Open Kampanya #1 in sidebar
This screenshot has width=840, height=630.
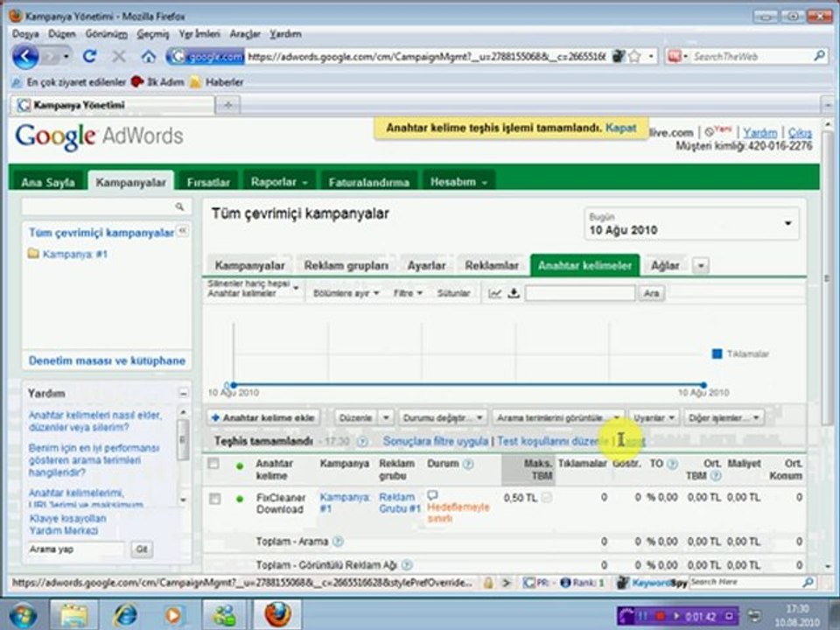click(x=74, y=254)
